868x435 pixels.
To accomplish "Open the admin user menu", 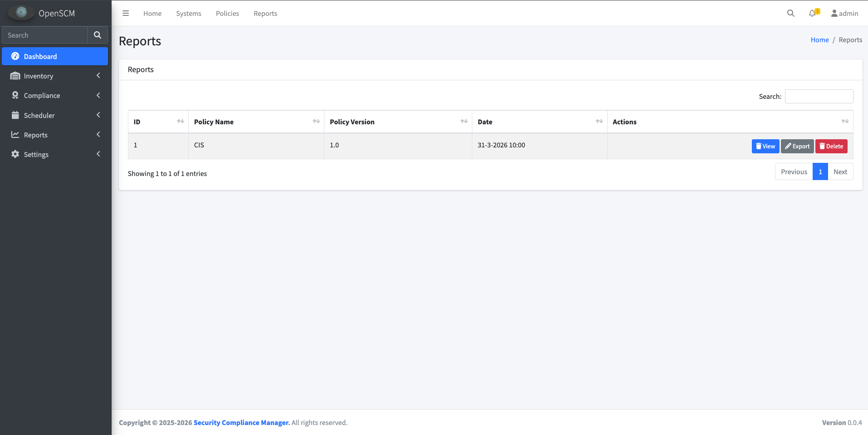I will (844, 14).
